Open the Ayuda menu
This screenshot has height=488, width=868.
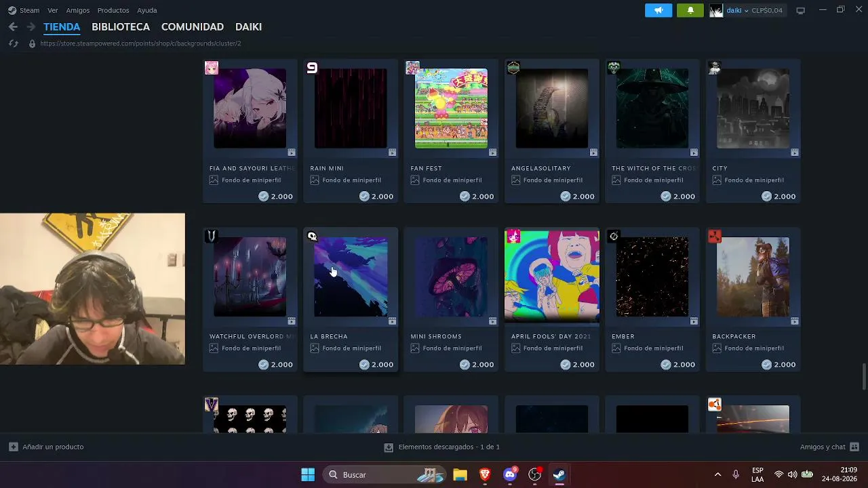point(147,10)
